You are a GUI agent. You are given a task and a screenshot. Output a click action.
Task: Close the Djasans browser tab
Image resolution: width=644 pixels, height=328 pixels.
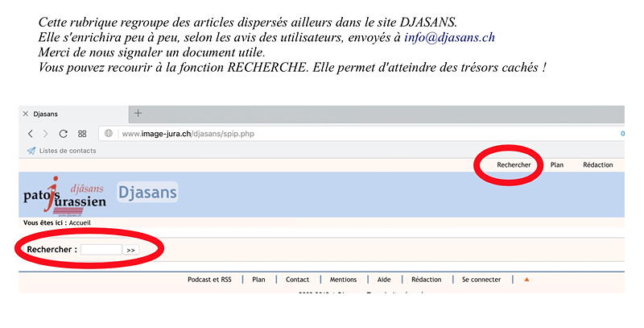pos(26,114)
